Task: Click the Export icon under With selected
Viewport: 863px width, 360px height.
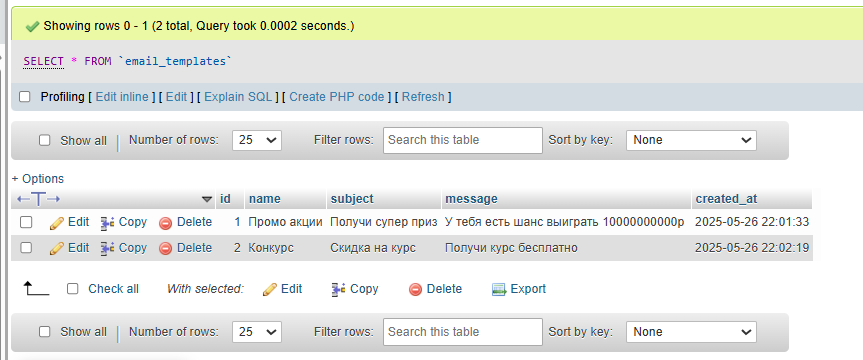Action: pyautogui.click(x=499, y=290)
